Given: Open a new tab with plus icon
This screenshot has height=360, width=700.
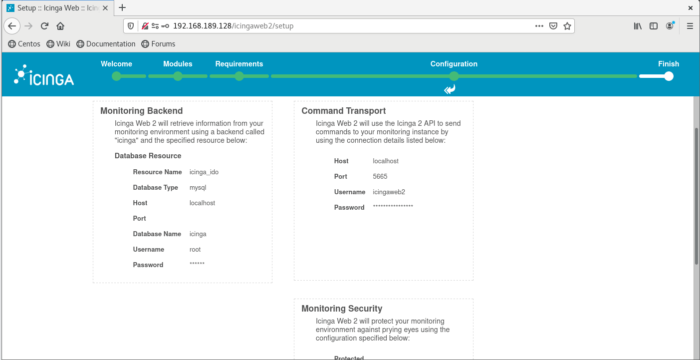Looking at the screenshot, I should [122, 8].
